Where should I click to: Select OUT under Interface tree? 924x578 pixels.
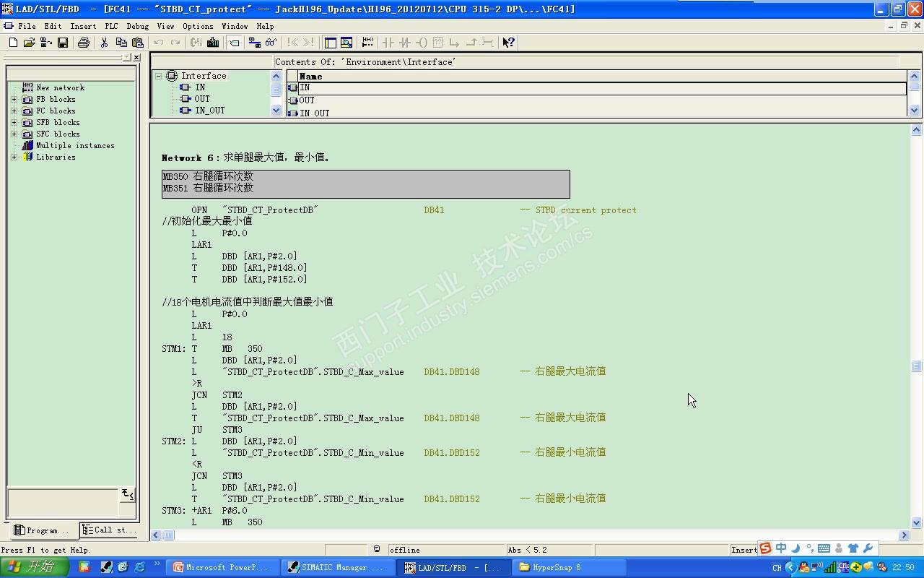tap(202, 99)
